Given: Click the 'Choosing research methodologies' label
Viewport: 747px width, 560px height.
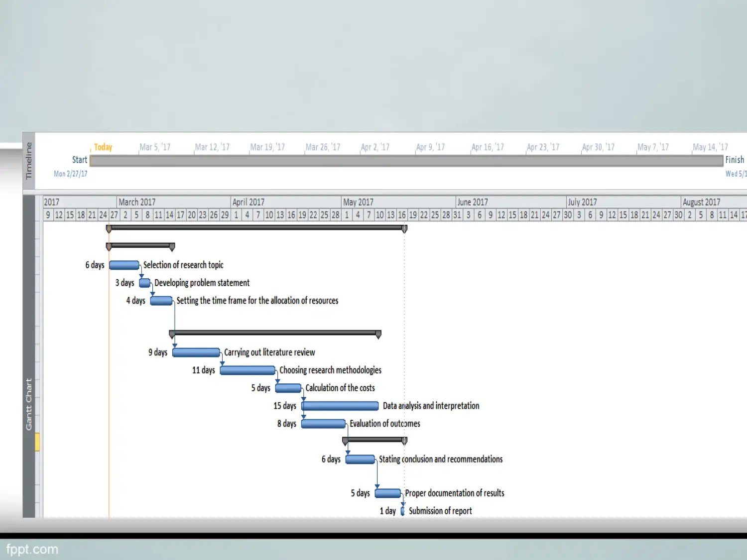Looking at the screenshot, I should click(x=330, y=370).
